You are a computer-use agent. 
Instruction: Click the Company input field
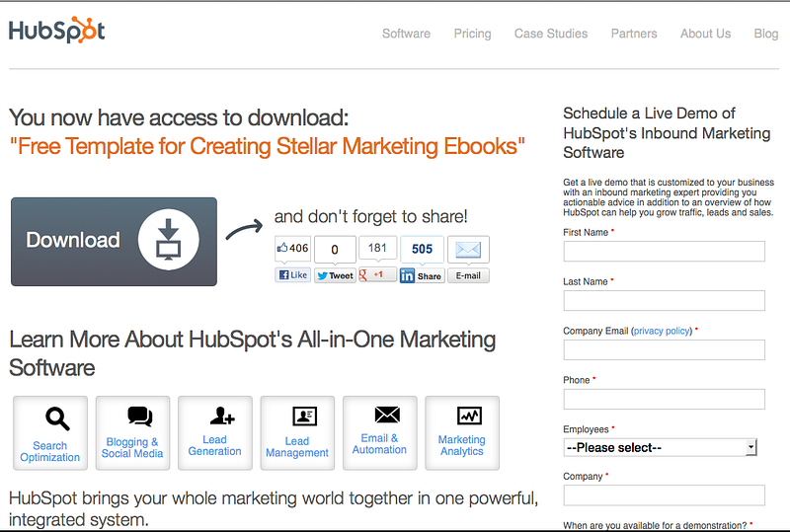(x=664, y=495)
